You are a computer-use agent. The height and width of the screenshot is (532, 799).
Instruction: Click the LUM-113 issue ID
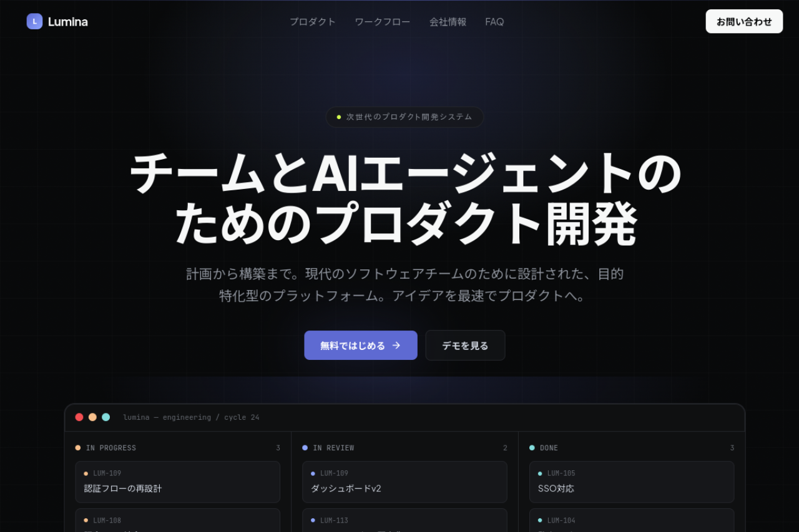[334, 520]
